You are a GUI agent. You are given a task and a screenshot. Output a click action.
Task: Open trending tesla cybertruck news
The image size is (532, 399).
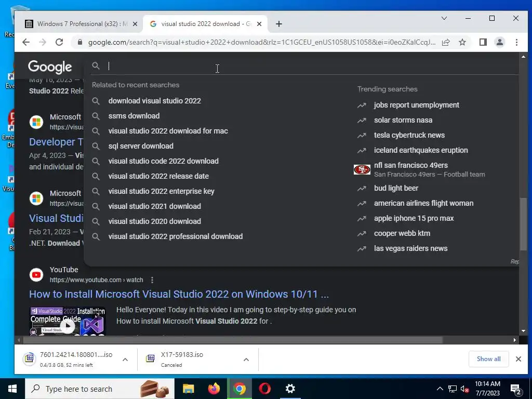click(409, 135)
